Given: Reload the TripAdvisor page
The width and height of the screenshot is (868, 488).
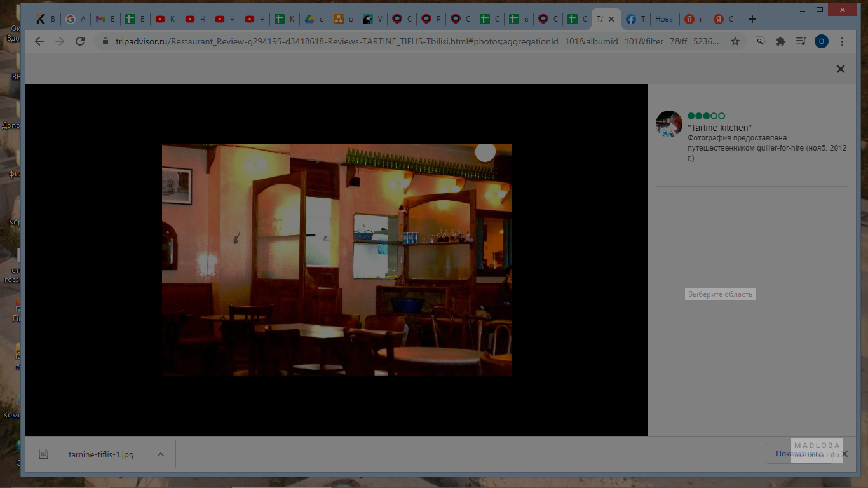Looking at the screenshot, I should pos(80,41).
